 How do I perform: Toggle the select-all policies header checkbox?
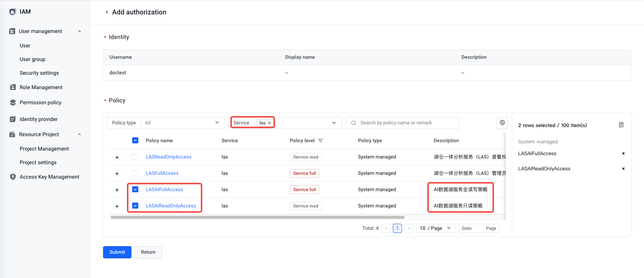coord(135,140)
